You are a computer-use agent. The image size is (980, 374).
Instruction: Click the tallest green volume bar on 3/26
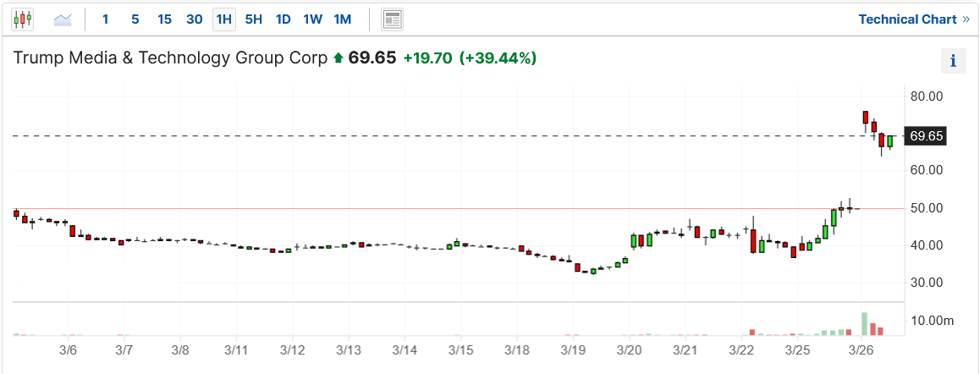(x=865, y=324)
